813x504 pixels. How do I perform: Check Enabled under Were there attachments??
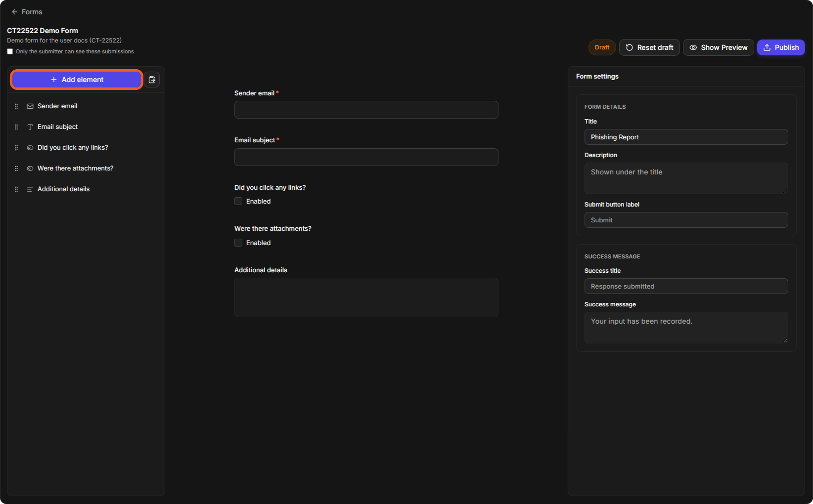click(238, 243)
